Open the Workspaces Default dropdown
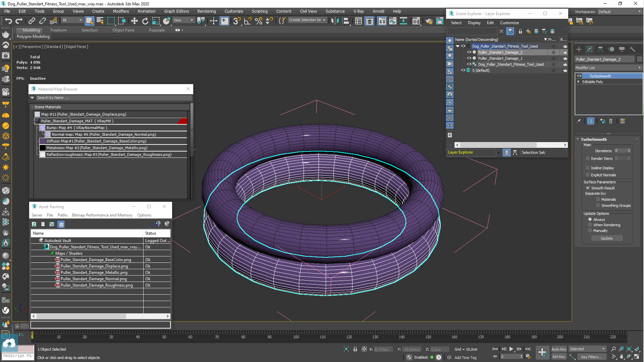 [620, 11]
